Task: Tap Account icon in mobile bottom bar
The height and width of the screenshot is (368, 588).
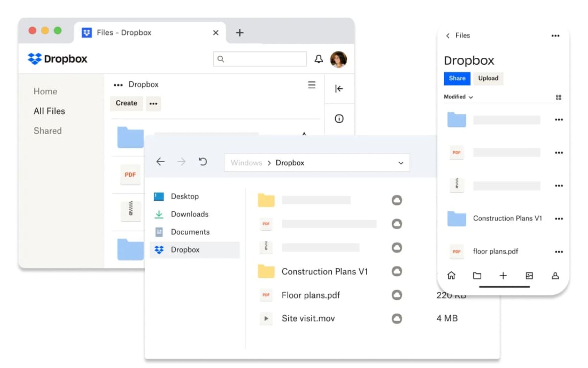Action: (x=555, y=276)
